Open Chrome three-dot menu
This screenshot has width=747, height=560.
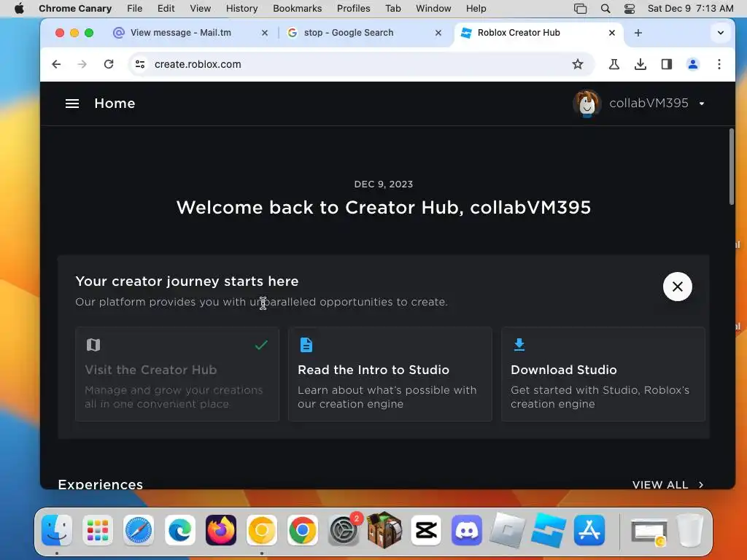[719, 64]
